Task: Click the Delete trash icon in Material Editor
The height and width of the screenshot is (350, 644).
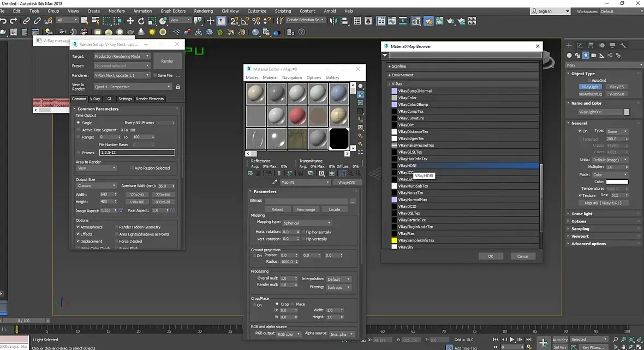Action: tap(279, 173)
